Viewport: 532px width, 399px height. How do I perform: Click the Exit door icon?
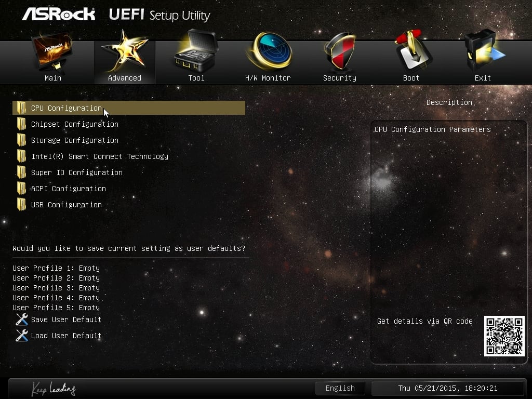[485, 50]
